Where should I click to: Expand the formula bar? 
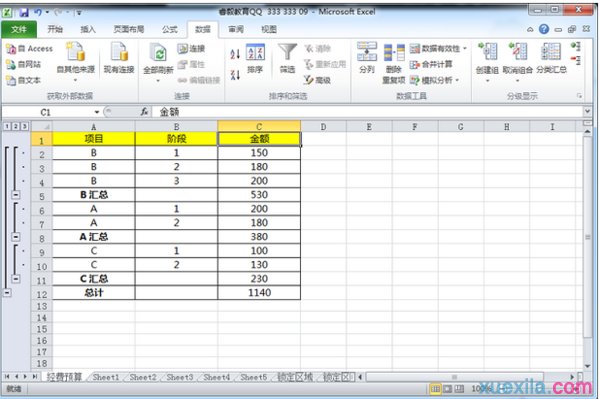[587, 111]
